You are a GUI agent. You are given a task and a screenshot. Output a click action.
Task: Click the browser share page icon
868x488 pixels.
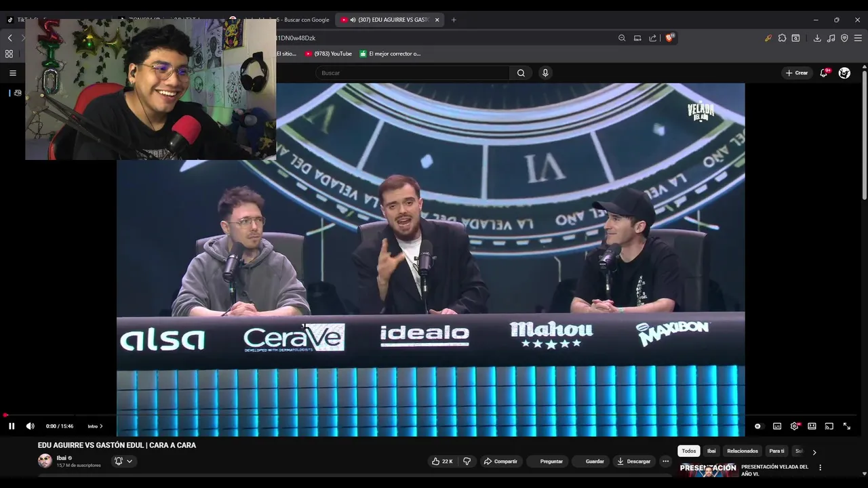coord(652,38)
